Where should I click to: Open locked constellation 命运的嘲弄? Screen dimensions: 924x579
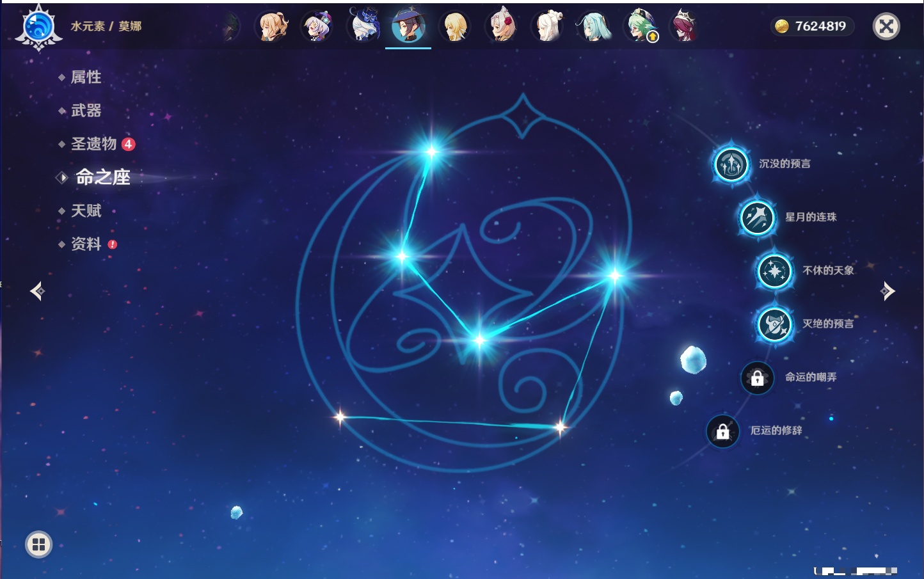click(757, 377)
